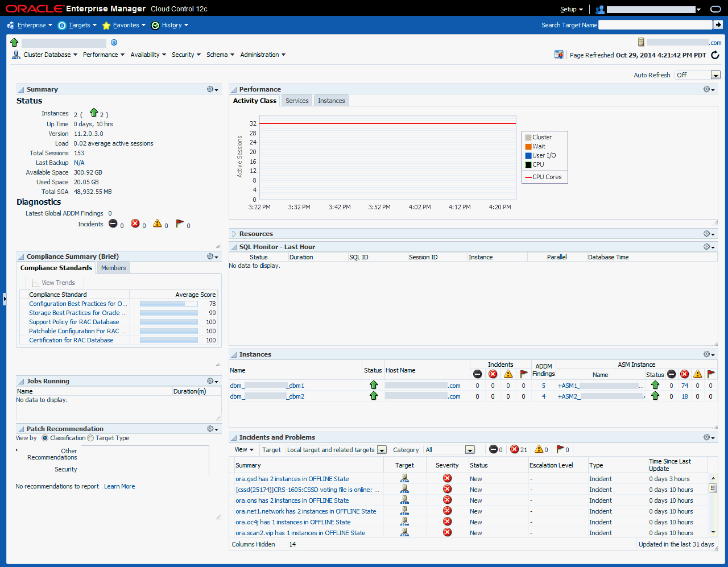Click the escalated incidents flag icon in Diagnostics
This screenshot has width=728, height=567.
[x=180, y=224]
